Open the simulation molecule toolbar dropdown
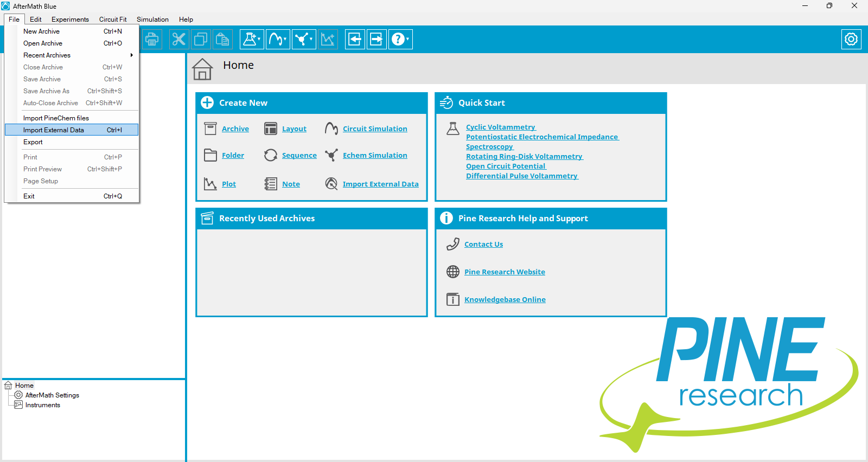 pyautogui.click(x=304, y=39)
